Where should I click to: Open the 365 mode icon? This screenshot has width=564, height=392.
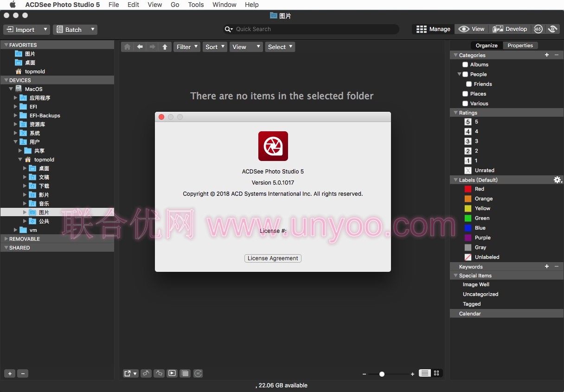(538, 29)
